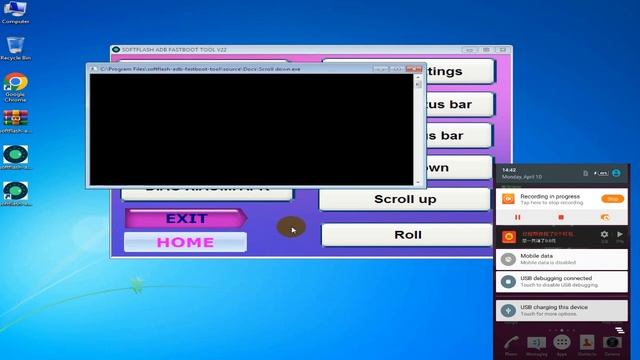Launch Google Chrome from the desktop
Image resolution: width=640 pixels, height=360 pixels.
tap(16, 87)
